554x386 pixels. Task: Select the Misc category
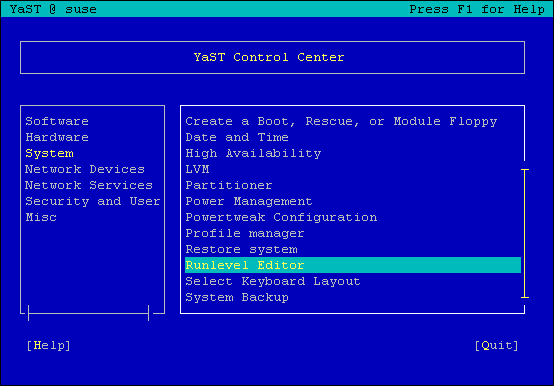[x=41, y=217]
